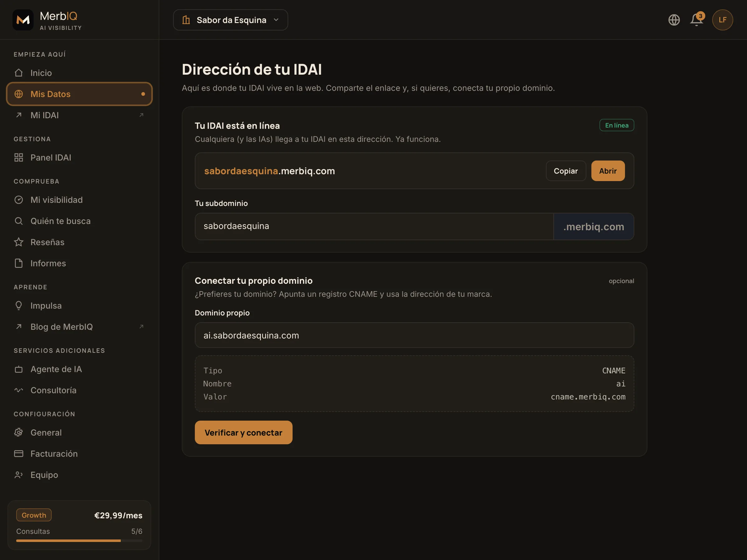Click Verificar y conectar button
This screenshot has height=560, width=747.
coord(243,432)
